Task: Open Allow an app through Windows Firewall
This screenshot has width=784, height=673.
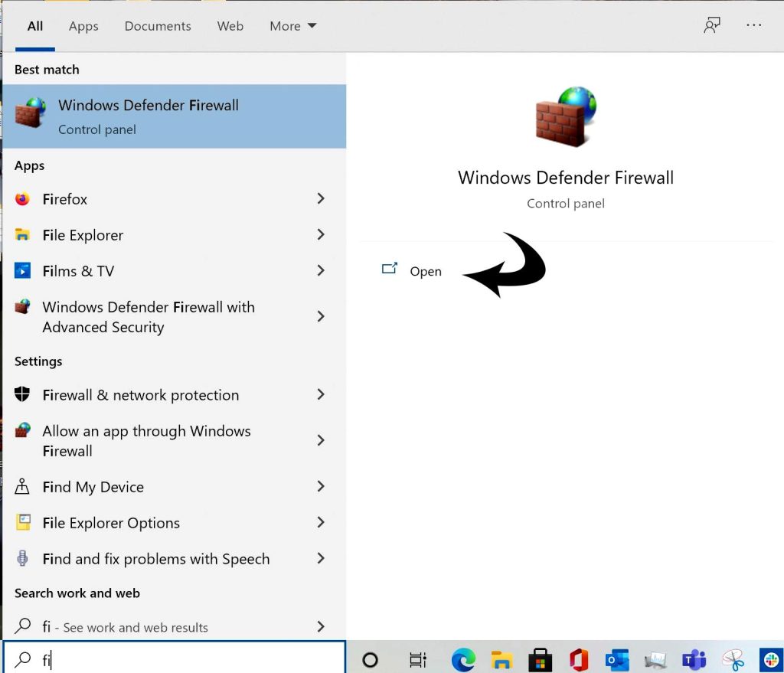Action: 174,440
